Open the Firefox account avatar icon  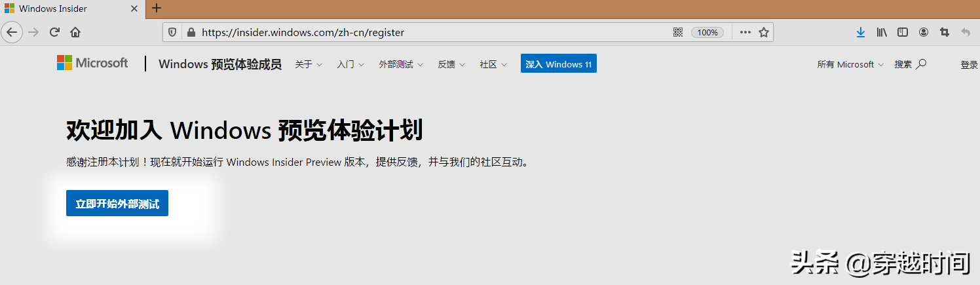924,32
